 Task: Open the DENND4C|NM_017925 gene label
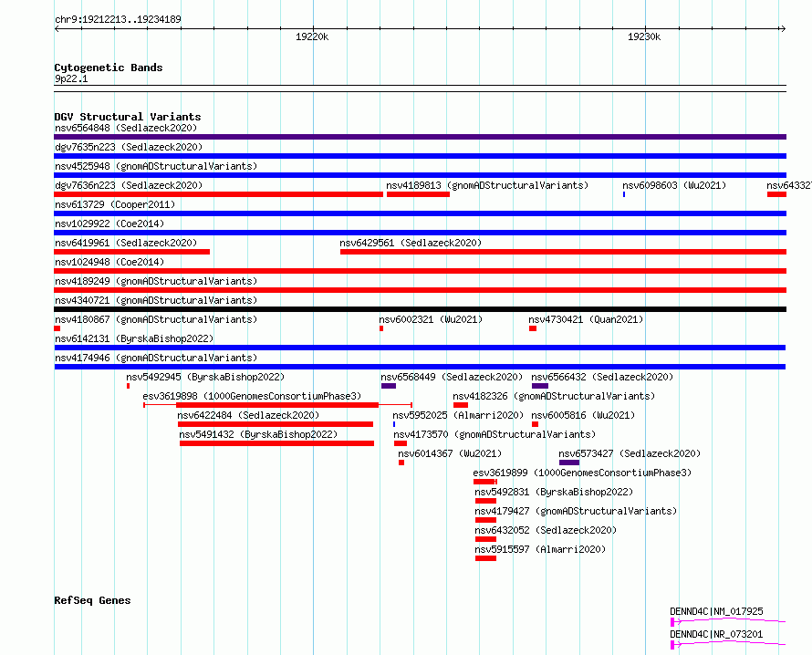tap(716, 611)
